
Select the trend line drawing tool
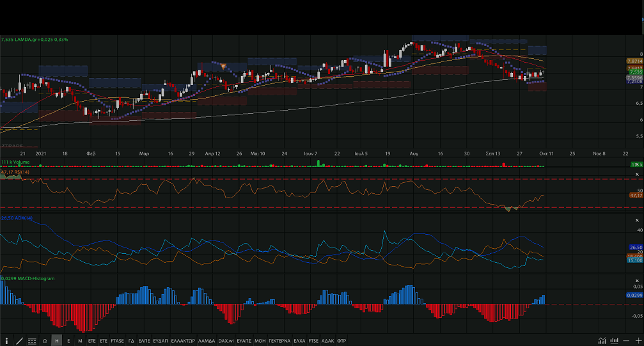click(19, 341)
